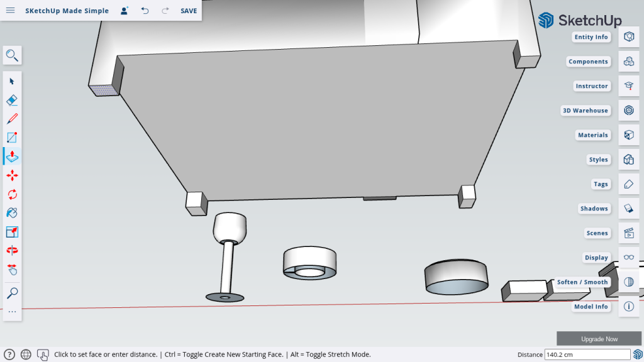Image resolution: width=644 pixels, height=362 pixels.
Task: Select the Move tool
Action: click(12, 175)
